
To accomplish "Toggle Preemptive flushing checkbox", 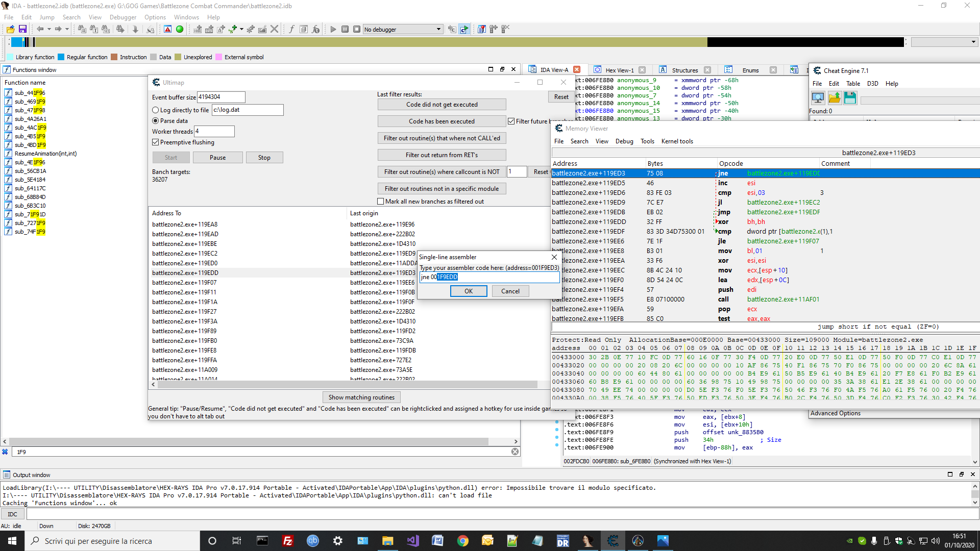I will tap(156, 142).
